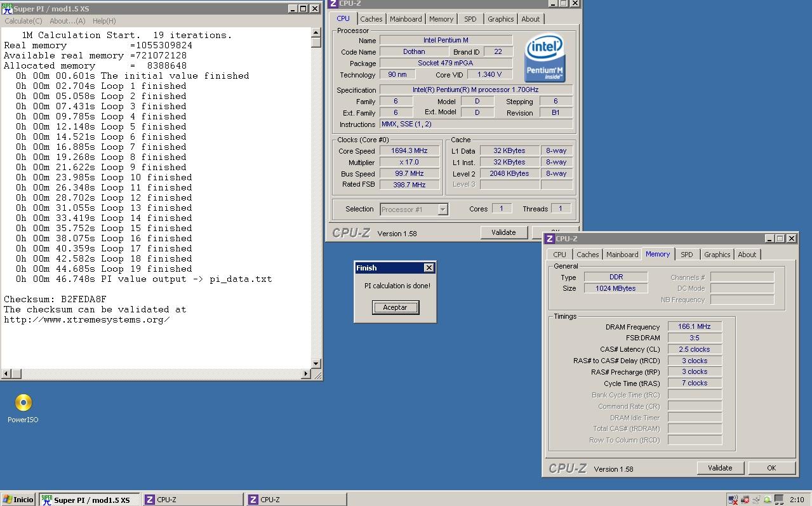Viewport: 812px width, 506px height.
Task: Switch to the About tab in the CPU-Z CPU window
Action: [531, 19]
